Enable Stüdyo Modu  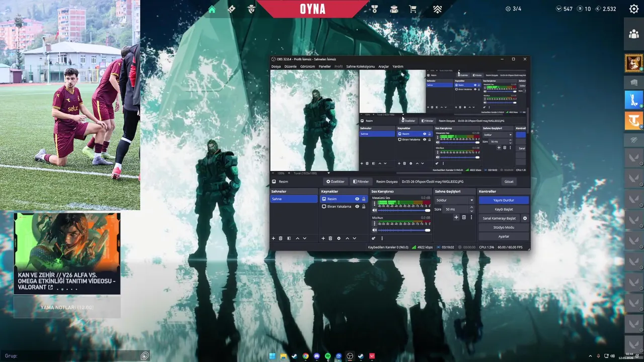(x=504, y=227)
